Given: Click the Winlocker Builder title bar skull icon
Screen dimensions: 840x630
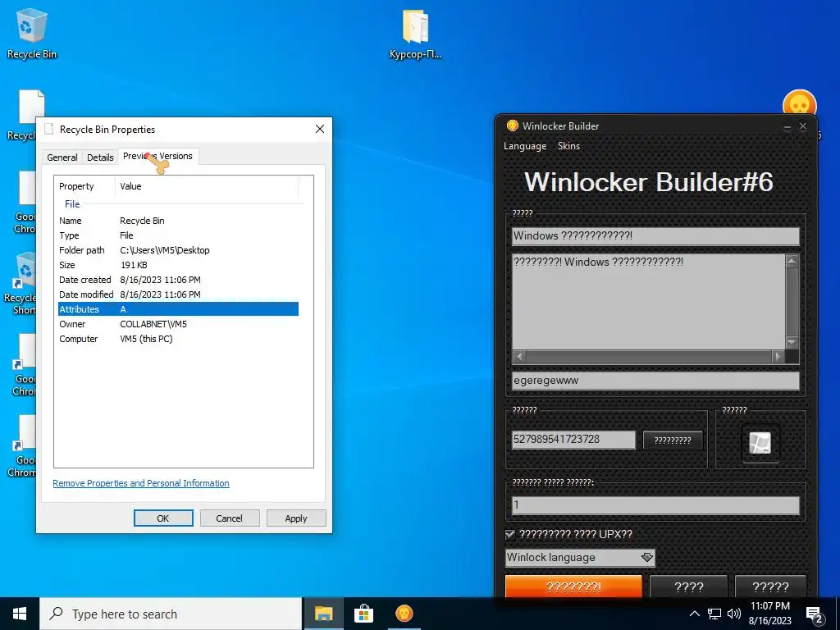Looking at the screenshot, I should click(512, 126).
